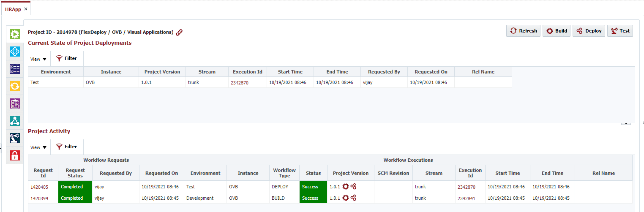
Task: Expand the collapsed panel at the left edge
Action: point(1,148)
